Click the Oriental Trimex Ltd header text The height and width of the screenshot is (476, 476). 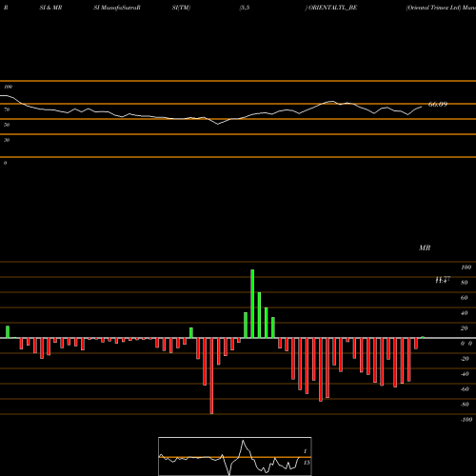[434, 8]
